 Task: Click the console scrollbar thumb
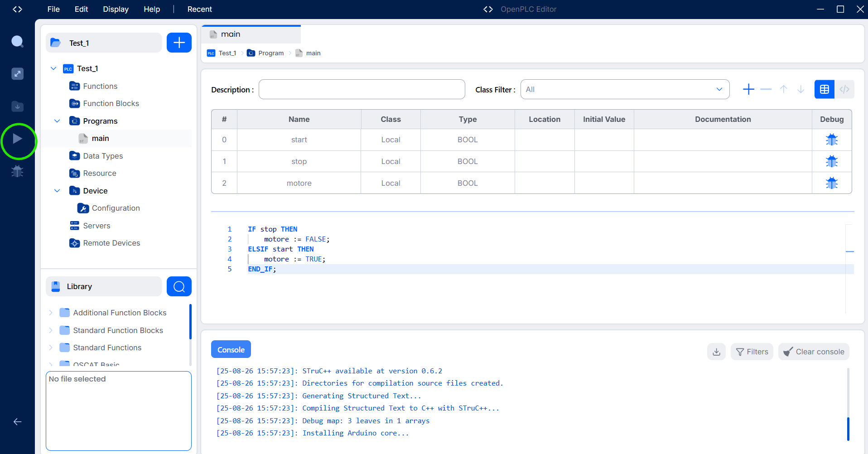pyautogui.click(x=848, y=428)
